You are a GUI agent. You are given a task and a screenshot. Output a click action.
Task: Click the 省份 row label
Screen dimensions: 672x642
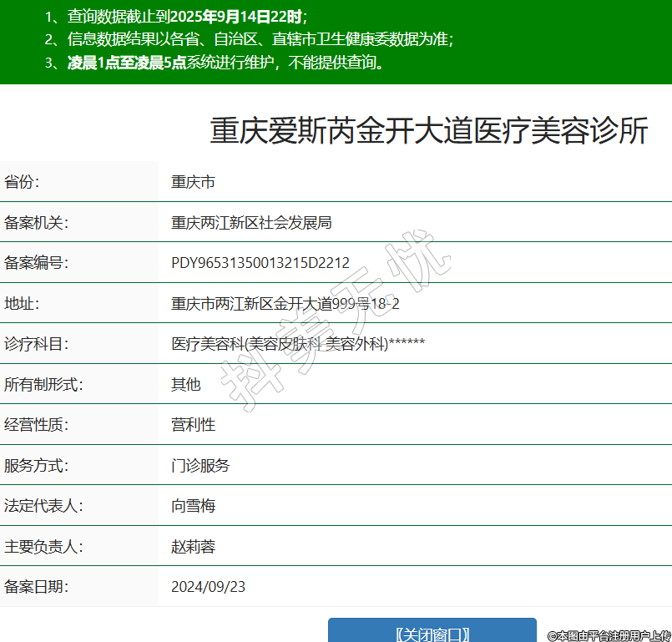(x=22, y=182)
